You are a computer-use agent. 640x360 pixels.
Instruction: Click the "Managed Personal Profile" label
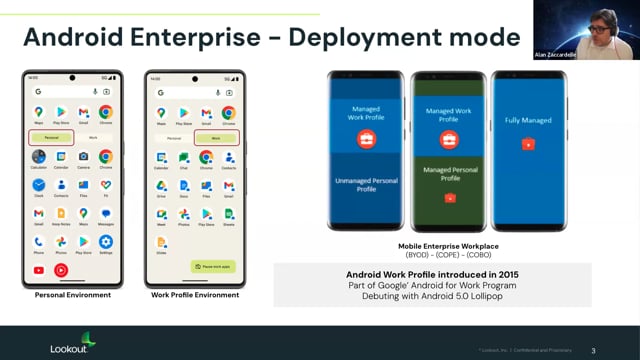coord(450,174)
